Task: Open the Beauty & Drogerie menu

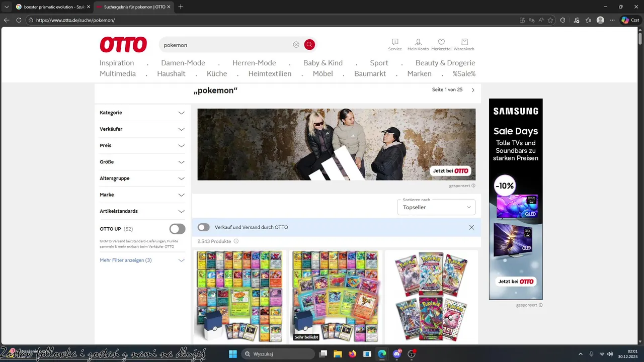Action: pyautogui.click(x=445, y=63)
